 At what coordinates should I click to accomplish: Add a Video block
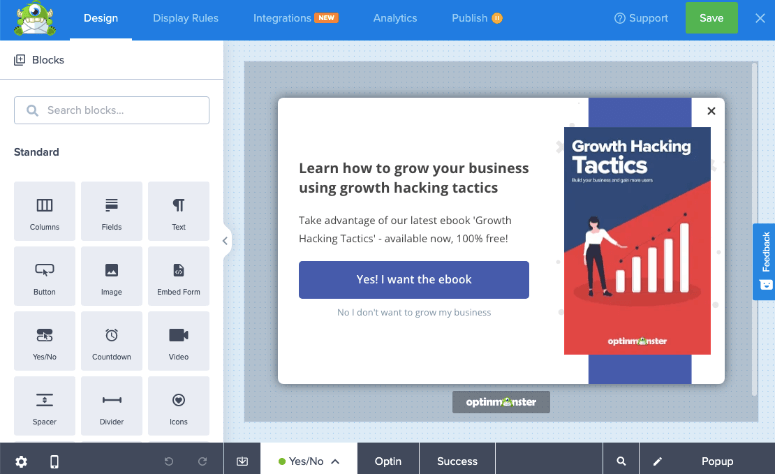coord(178,341)
